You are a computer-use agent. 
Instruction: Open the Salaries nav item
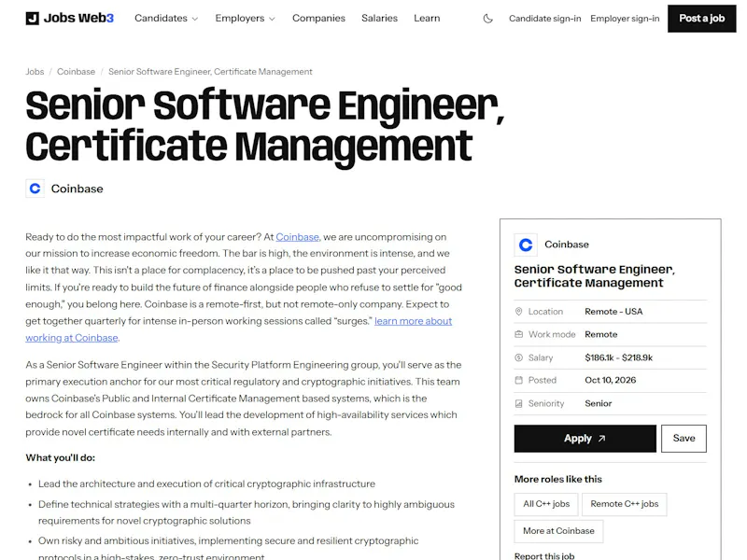[379, 18]
